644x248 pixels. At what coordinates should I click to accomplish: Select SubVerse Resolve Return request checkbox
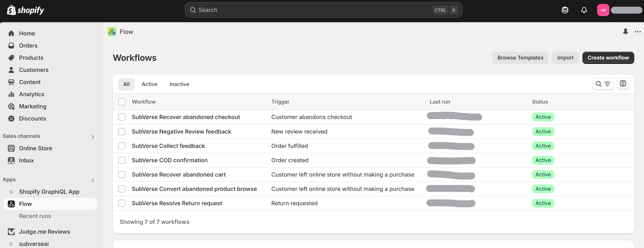(122, 203)
